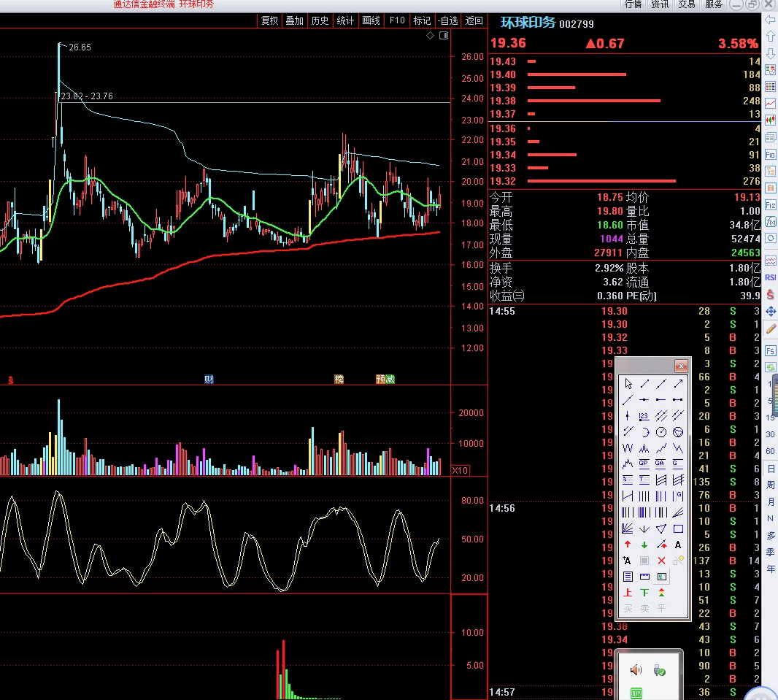Click the 标记 mark button
This screenshot has height=700, width=778.
click(422, 20)
